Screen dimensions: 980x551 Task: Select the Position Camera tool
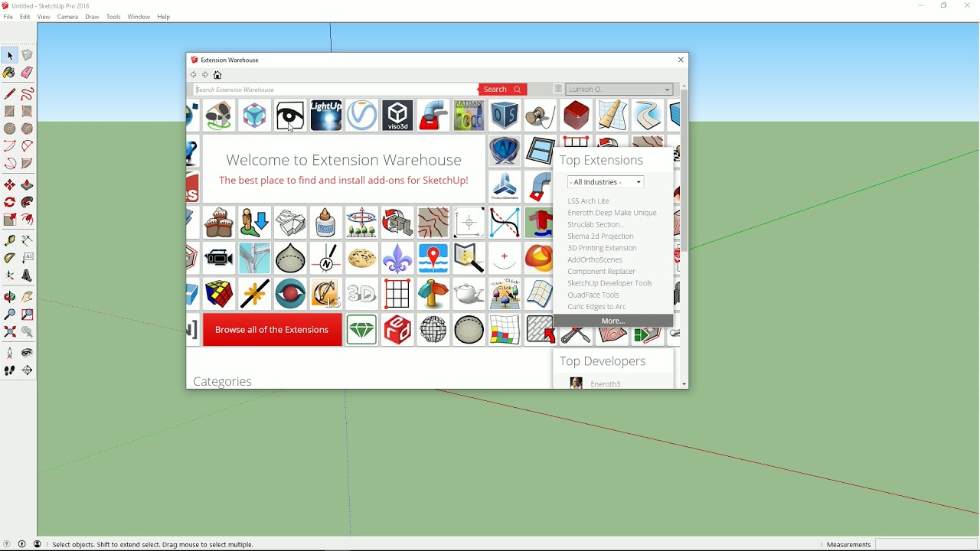(x=10, y=354)
